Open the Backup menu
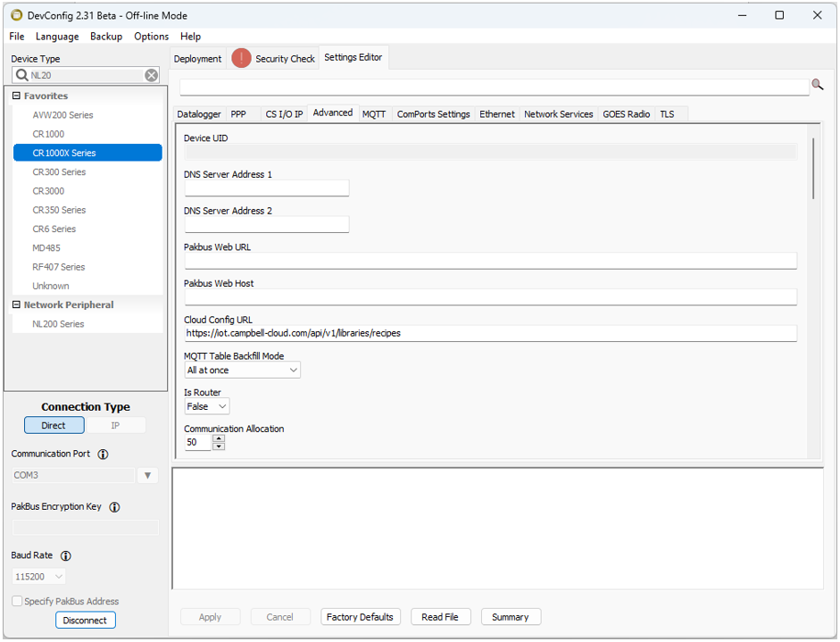Screen dimensions: 840x642 point(106,37)
